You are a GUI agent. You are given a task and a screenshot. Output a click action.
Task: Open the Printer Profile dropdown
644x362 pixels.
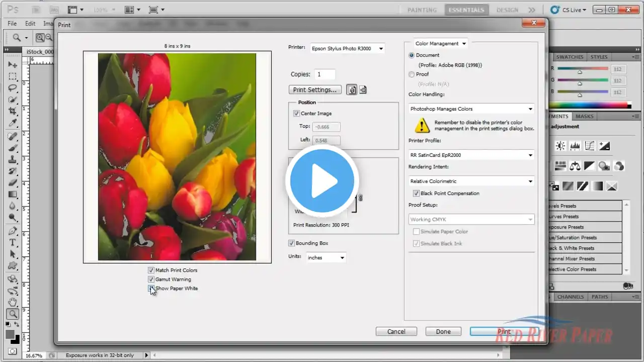click(x=471, y=155)
